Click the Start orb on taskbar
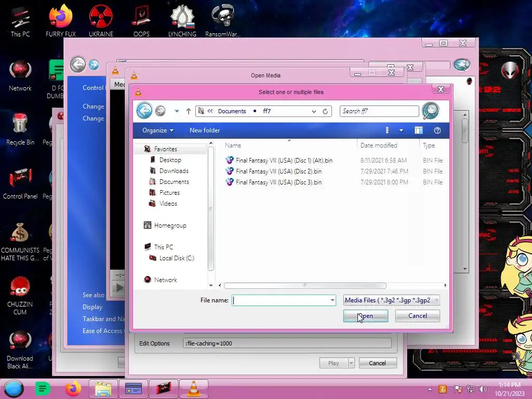532x399 pixels. pyautogui.click(x=14, y=389)
